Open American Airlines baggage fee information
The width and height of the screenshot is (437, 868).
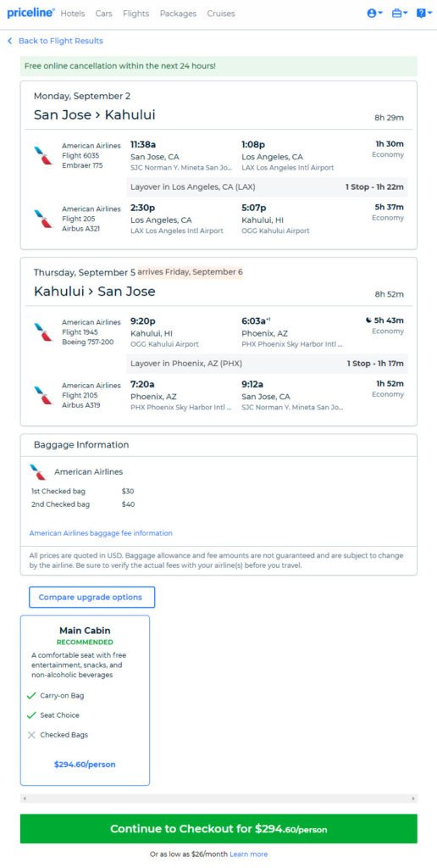point(101,533)
